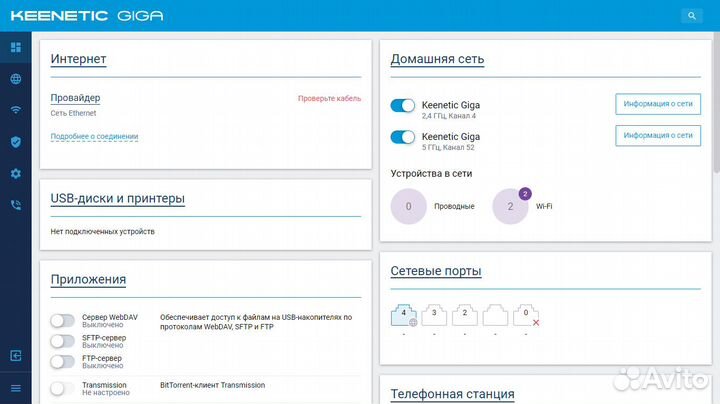Viewport: 720px width, 404px height.
Task: Open the USB-диски и принтеры heading
Action: point(118,198)
